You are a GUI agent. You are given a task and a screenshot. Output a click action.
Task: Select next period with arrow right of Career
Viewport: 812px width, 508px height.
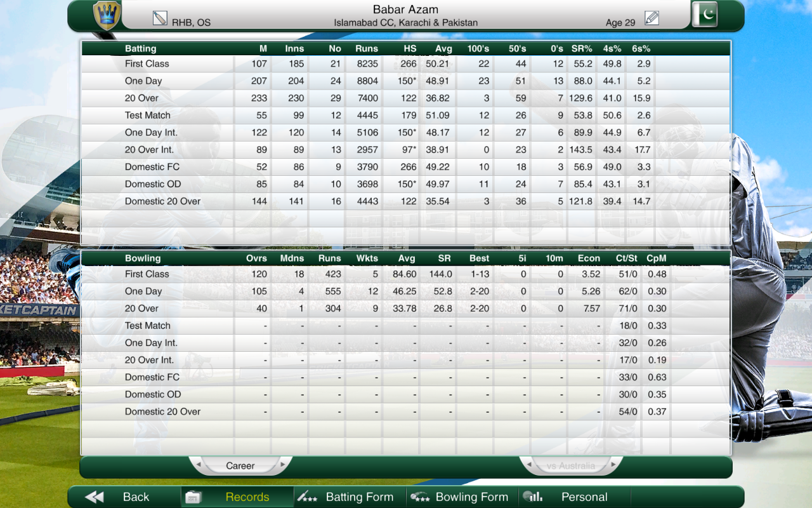coord(282,465)
